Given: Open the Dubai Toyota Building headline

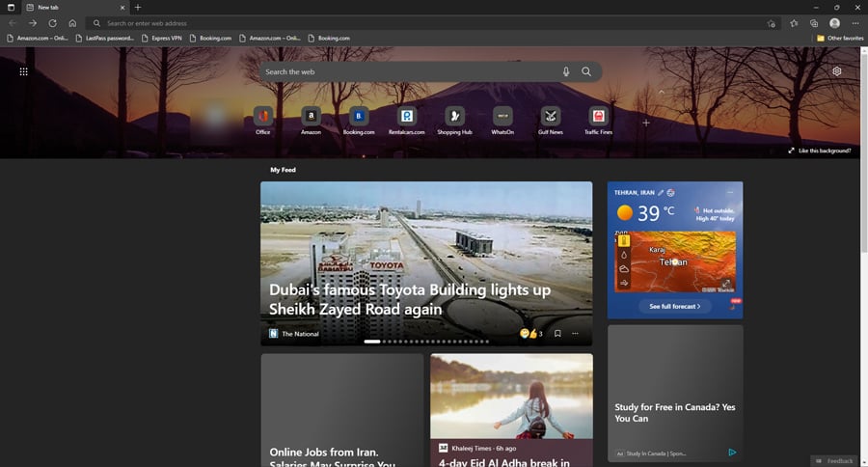Looking at the screenshot, I should 410,300.
